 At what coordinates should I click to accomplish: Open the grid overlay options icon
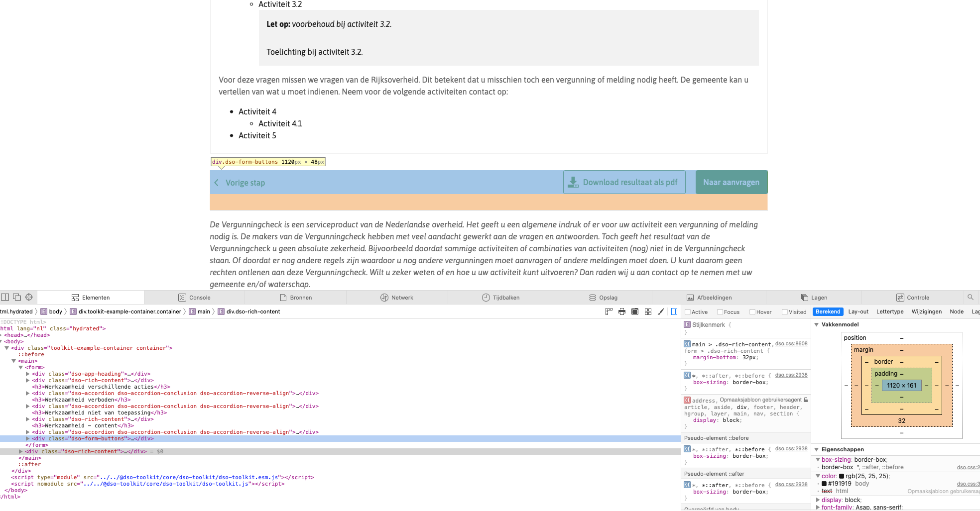(648, 311)
